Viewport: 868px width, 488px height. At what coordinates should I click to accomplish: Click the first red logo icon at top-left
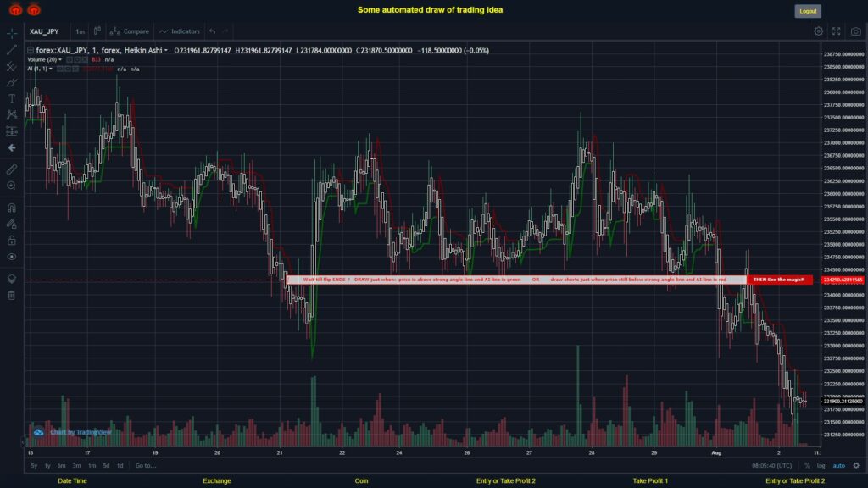point(15,9)
